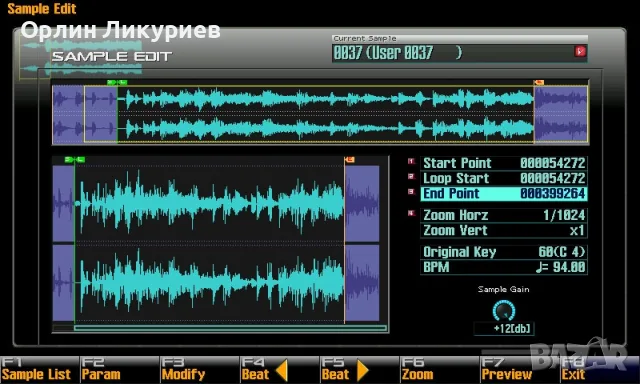The image size is (640, 384).
Task: Click the End Point value 000399264
Action: (x=553, y=193)
